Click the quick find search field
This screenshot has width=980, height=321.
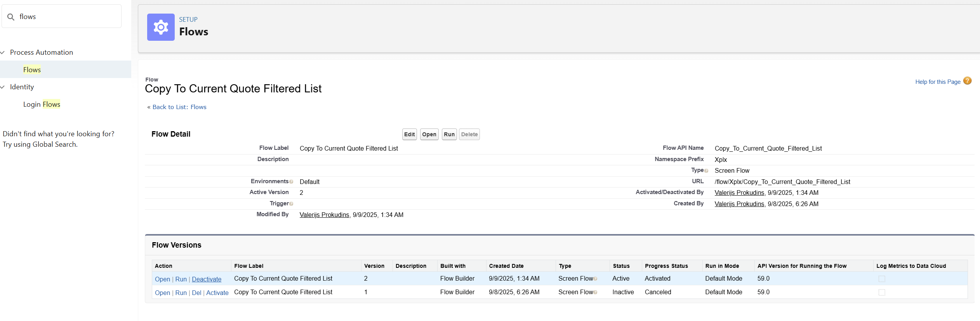pyautogui.click(x=62, y=16)
